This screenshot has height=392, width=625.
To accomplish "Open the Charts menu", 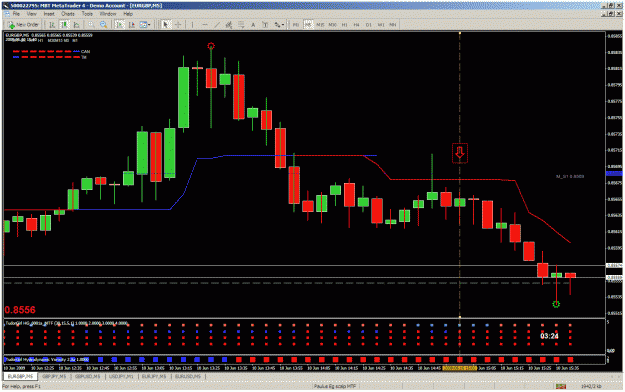I will (x=68, y=14).
